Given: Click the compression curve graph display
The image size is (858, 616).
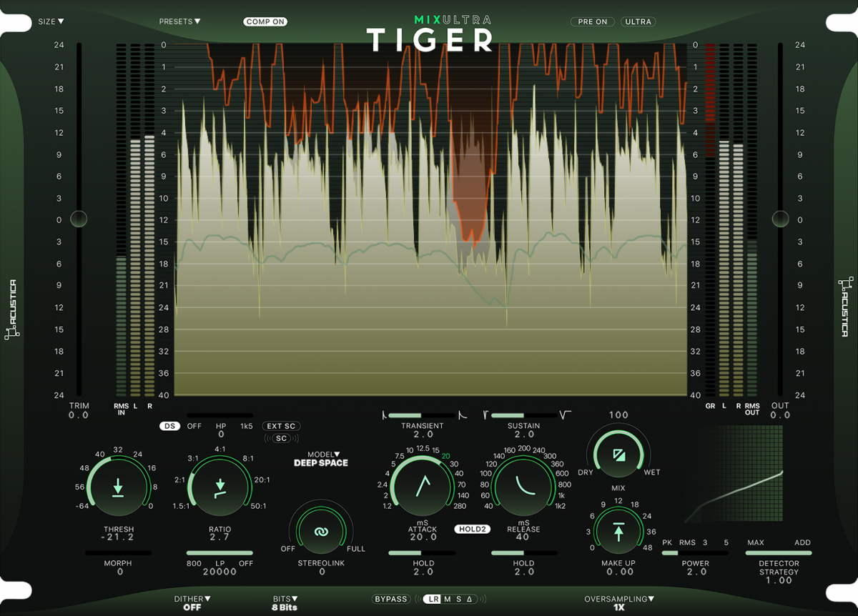Looking at the screenshot, I should 734,475.
